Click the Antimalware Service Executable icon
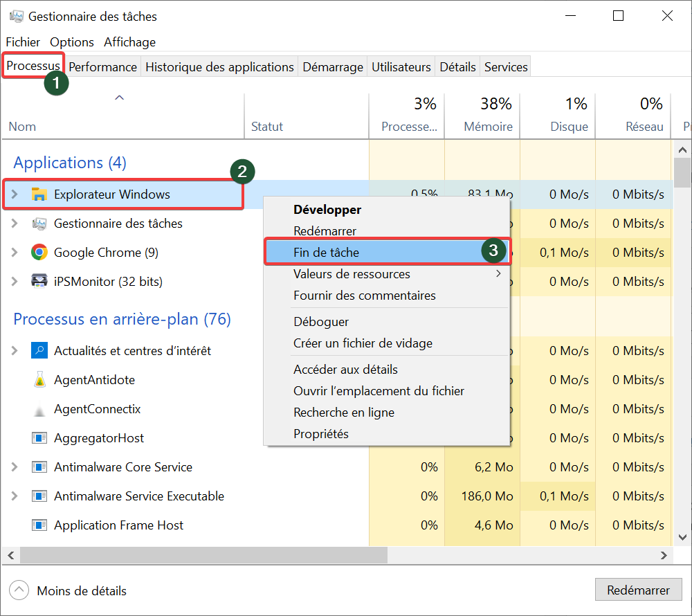Viewport: 692px width, 616px height. (x=39, y=496)
